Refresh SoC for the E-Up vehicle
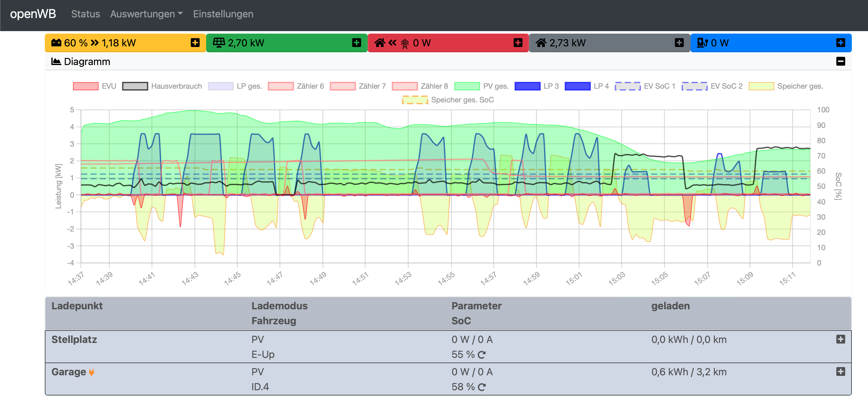 click(482, 355)
